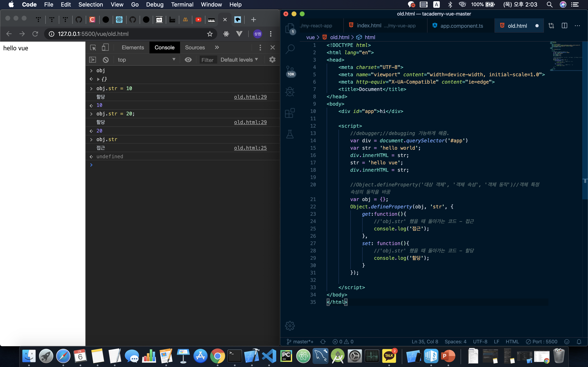This screenshot has width=588, height=367.
Task: Open DevTools console settings gear
Action: pyautogui.click(x=272, y=60)
